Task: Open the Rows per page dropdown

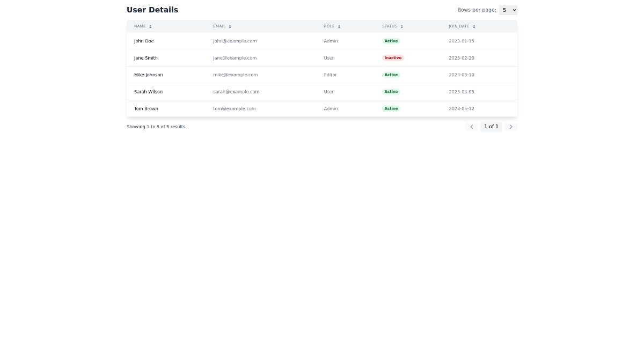Action: 508,10
